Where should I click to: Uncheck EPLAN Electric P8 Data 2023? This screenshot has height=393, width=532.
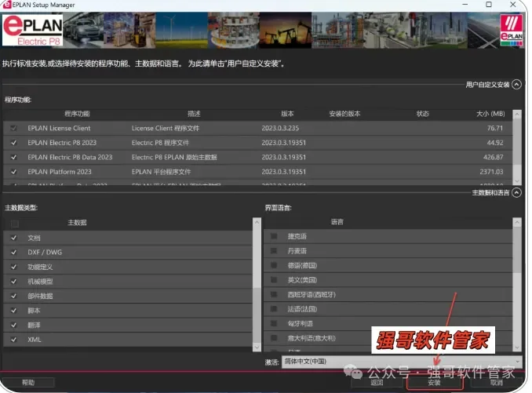coord(13,158)
